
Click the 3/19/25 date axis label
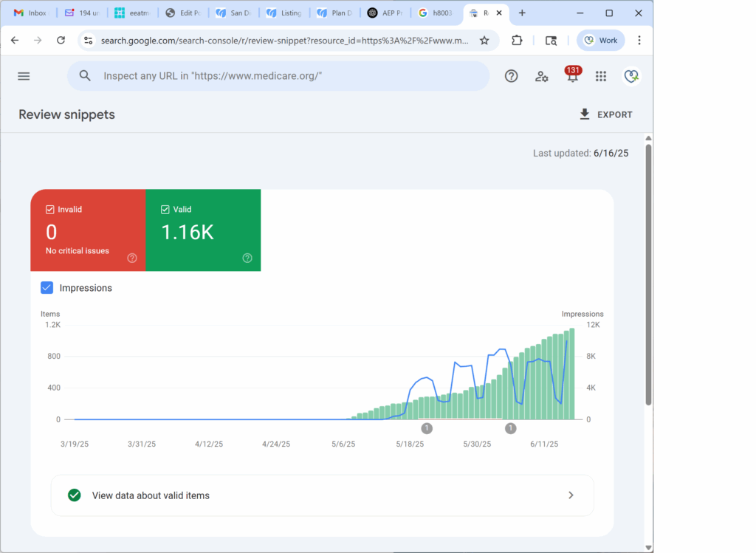pos(75,444)
